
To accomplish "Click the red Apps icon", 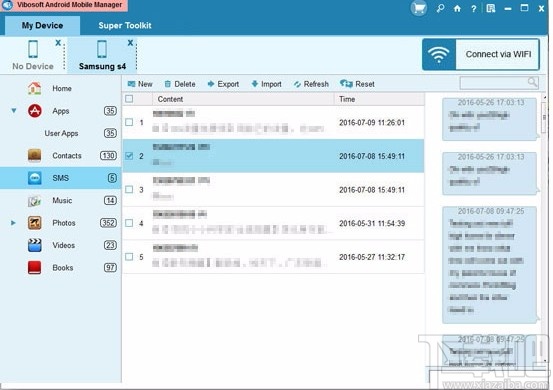I will point(34,111).
